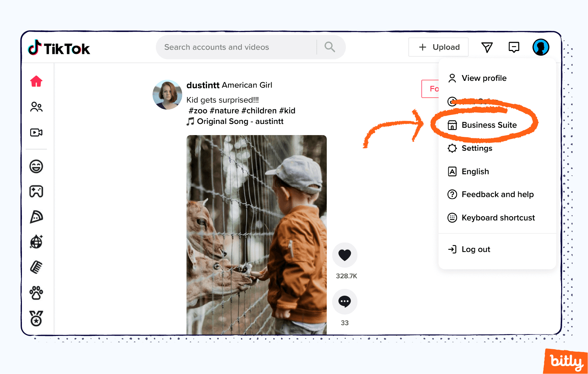The image size is (588, 374).
Task: Click the Follow button on the post
Action: pyautogui.click(x=430, y=89)
